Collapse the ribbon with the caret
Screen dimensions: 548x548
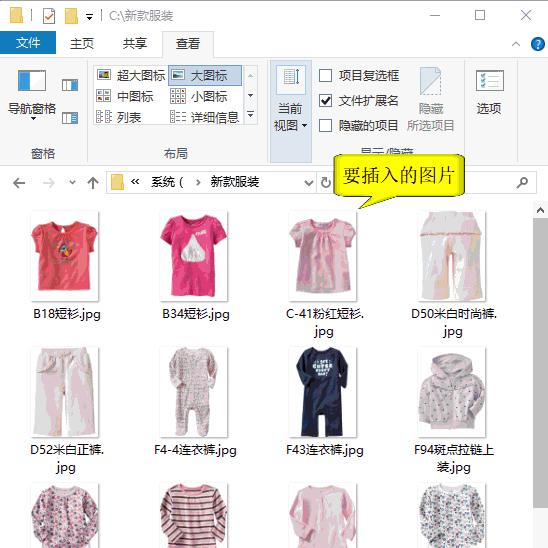tap(516, 44)
